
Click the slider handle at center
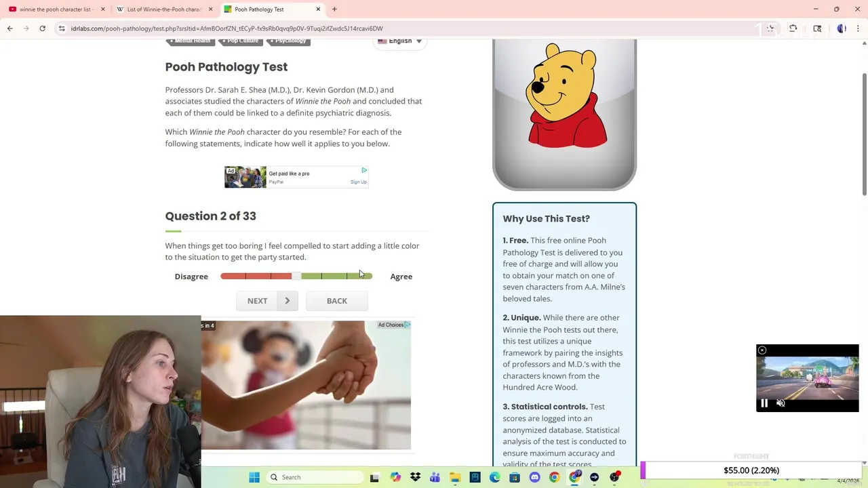[296, 276]
